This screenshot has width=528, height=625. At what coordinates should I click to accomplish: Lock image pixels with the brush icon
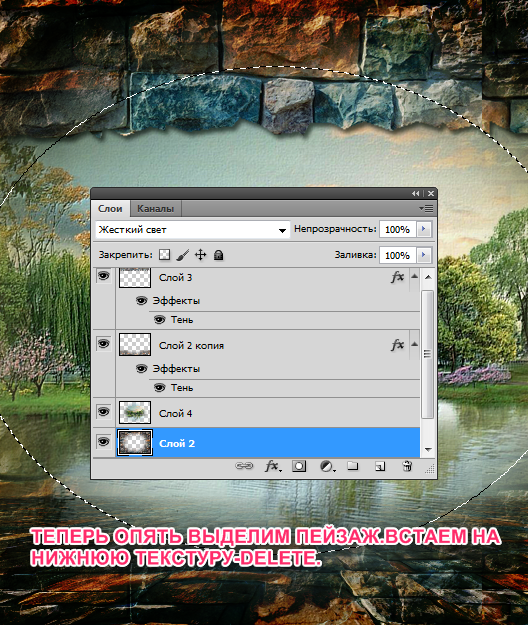tap(183, 255)
